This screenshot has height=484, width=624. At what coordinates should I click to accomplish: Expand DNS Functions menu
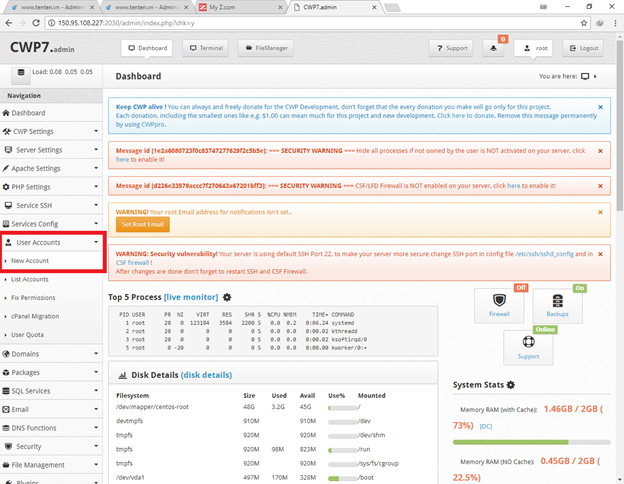pyautogui.click(x=51, y=428)
